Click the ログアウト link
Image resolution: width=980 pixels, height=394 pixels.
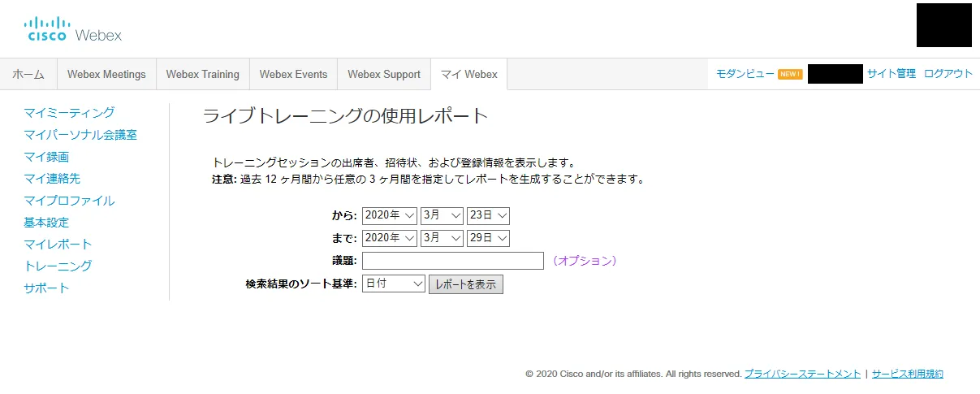948,74
